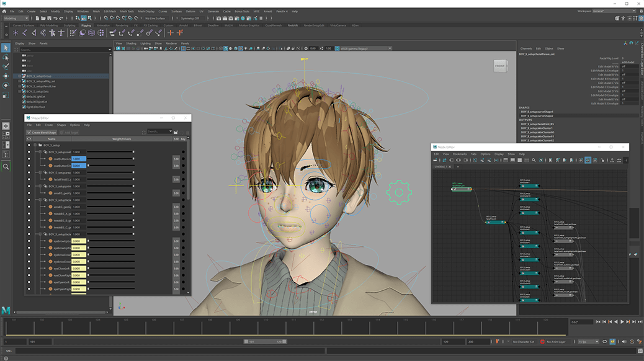Click the Create Blend Shape button
Screen dimensions: 644x361
pyautogui.click(x=42, y=132)
